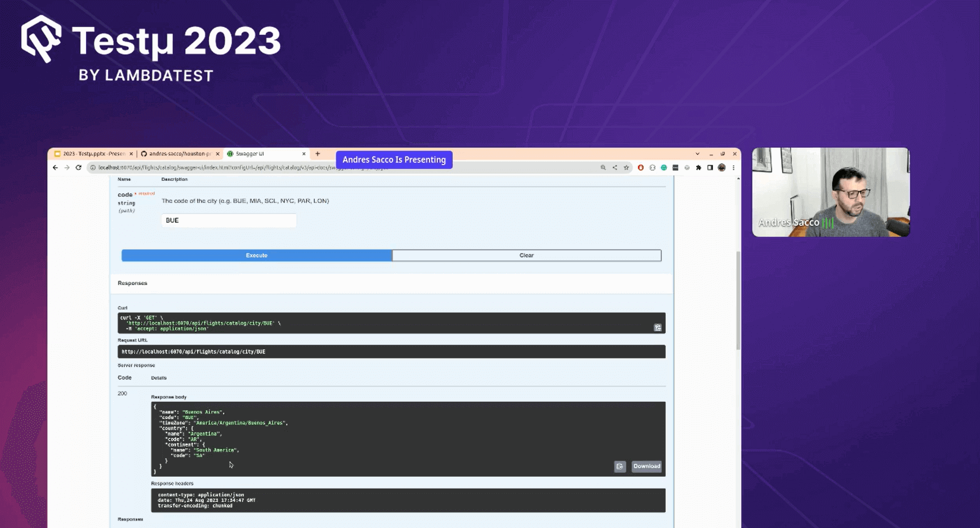Collapse the Responses section header
Viewport: 980px width, 528px height.
132,283
